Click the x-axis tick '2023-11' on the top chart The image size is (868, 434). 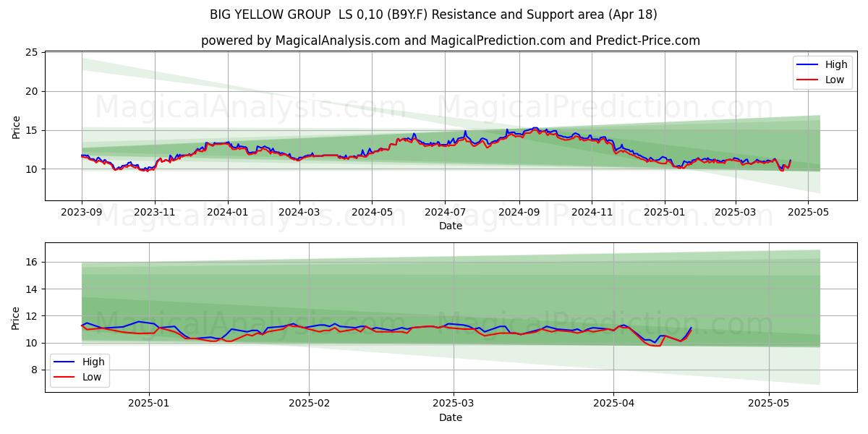[155, 212]
